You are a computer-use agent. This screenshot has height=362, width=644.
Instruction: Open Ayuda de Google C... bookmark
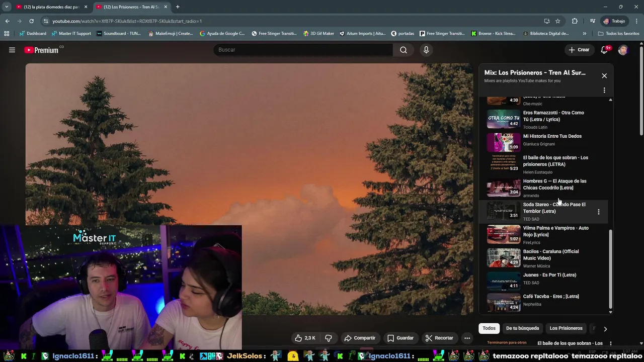click(x=222, y=34)
